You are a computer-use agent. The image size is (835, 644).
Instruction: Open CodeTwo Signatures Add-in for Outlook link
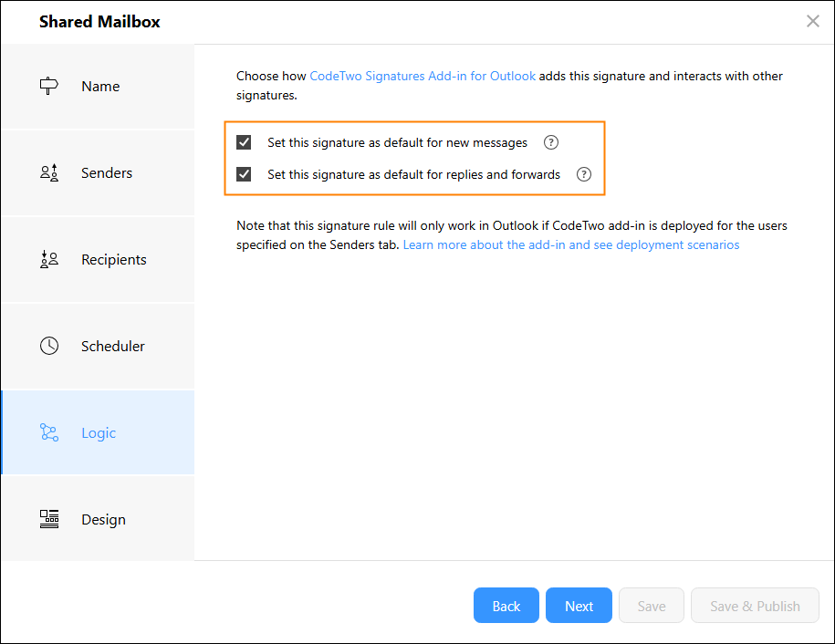[423, 76]
